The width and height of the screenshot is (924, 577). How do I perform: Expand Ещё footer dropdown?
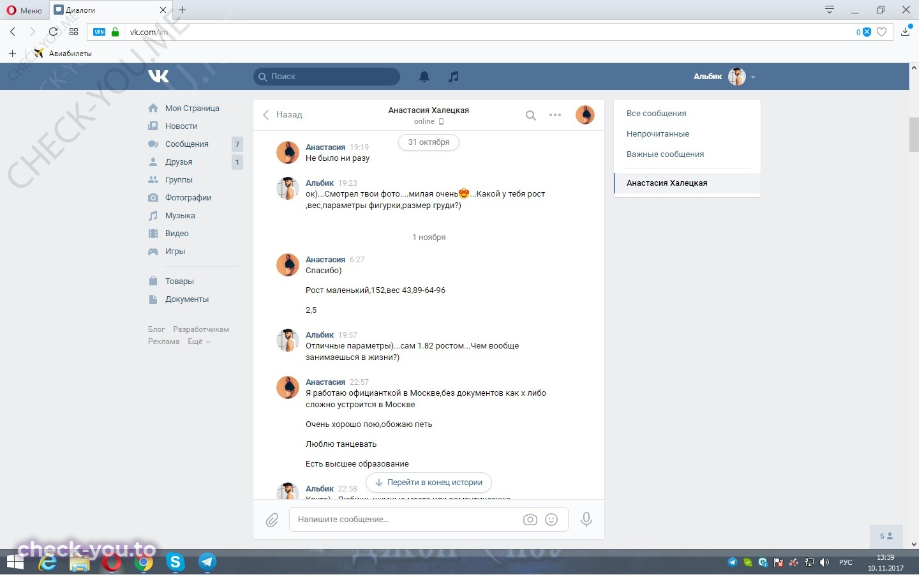(x=199, y=342)
